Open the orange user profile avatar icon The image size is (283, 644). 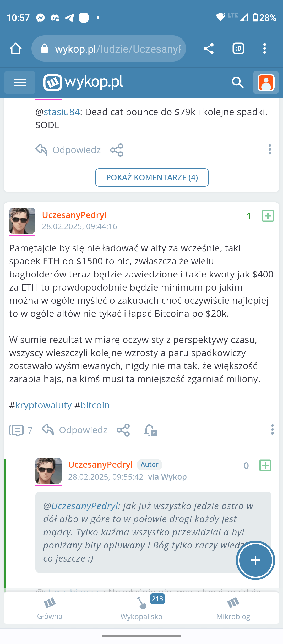[x=266, y=83]
